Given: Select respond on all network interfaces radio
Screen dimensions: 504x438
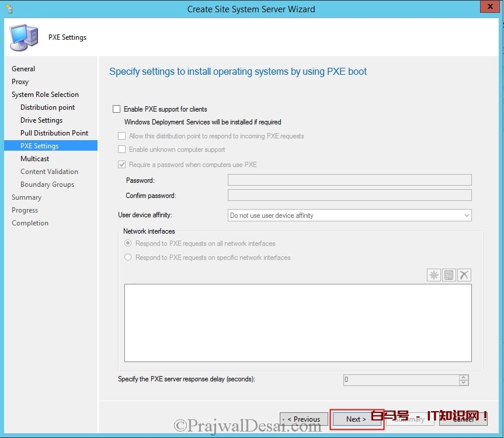Looking at the screenshot, I should click(128, 244).
